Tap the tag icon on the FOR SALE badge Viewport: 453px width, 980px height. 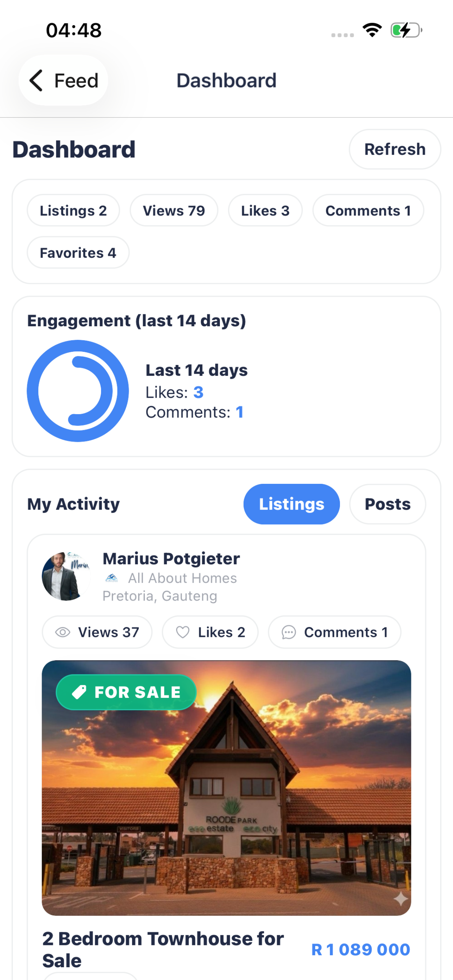[x=79, y=692]
